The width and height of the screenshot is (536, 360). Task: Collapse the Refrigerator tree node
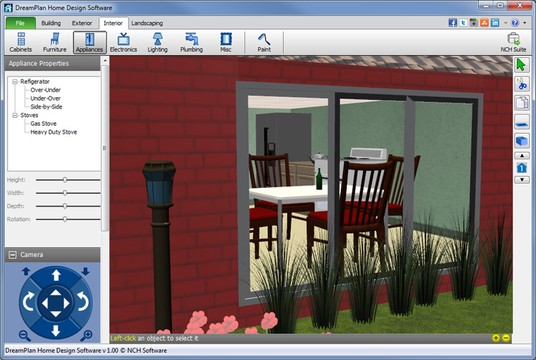15,82
